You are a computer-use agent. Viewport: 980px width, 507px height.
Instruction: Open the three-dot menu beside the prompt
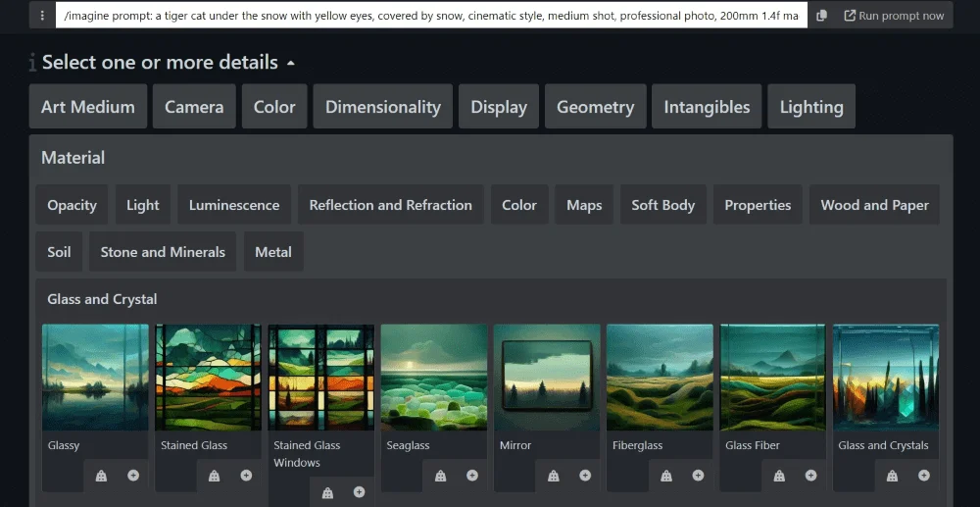pyautogui.click(x=42, y=16)
